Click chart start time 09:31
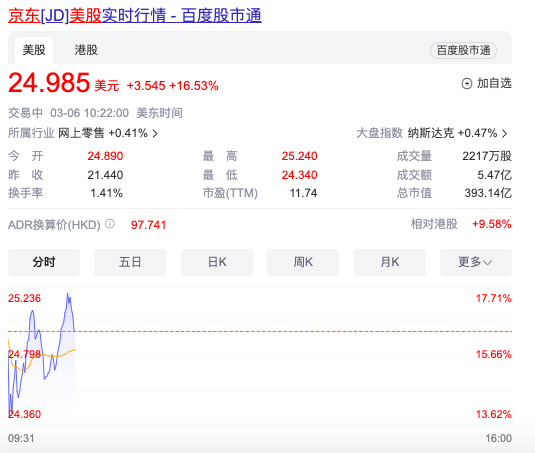 click(21, 438)
